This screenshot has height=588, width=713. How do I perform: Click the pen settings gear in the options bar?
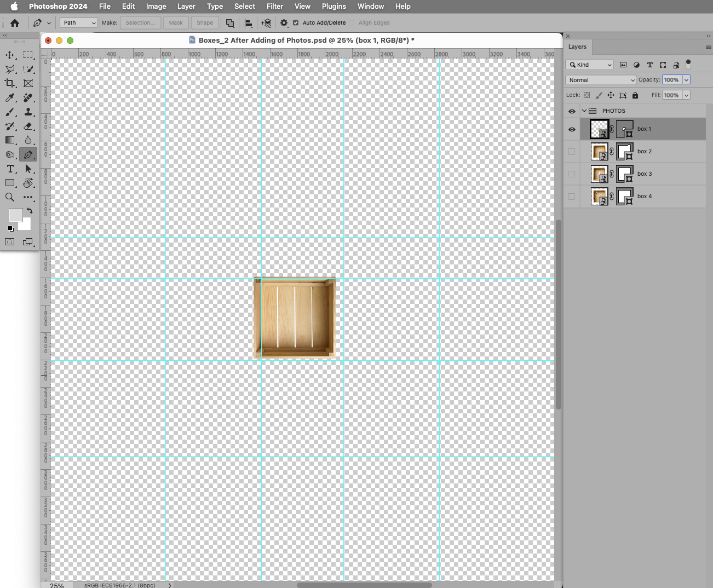(x=284, y=22)
